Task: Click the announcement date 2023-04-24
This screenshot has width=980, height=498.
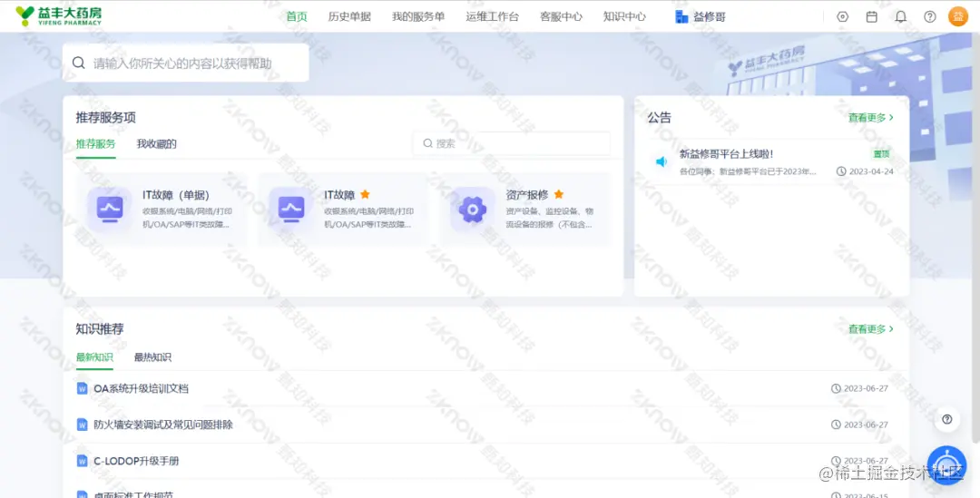Action: [870, 171]
